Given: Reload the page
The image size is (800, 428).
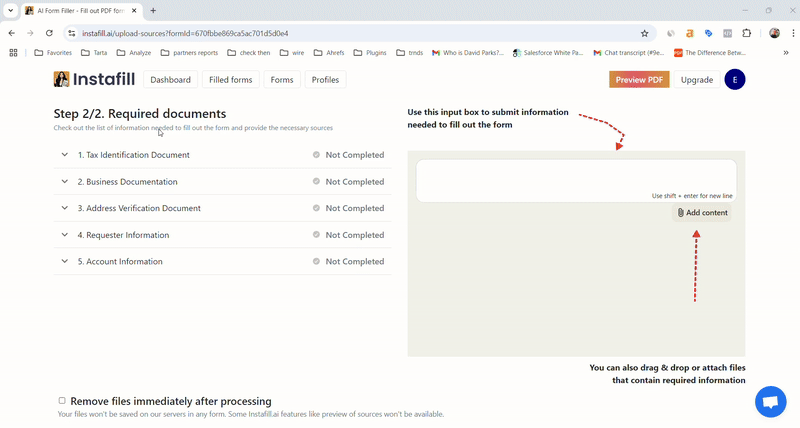Looking at the screenshot, I should [x=49, y=33].
